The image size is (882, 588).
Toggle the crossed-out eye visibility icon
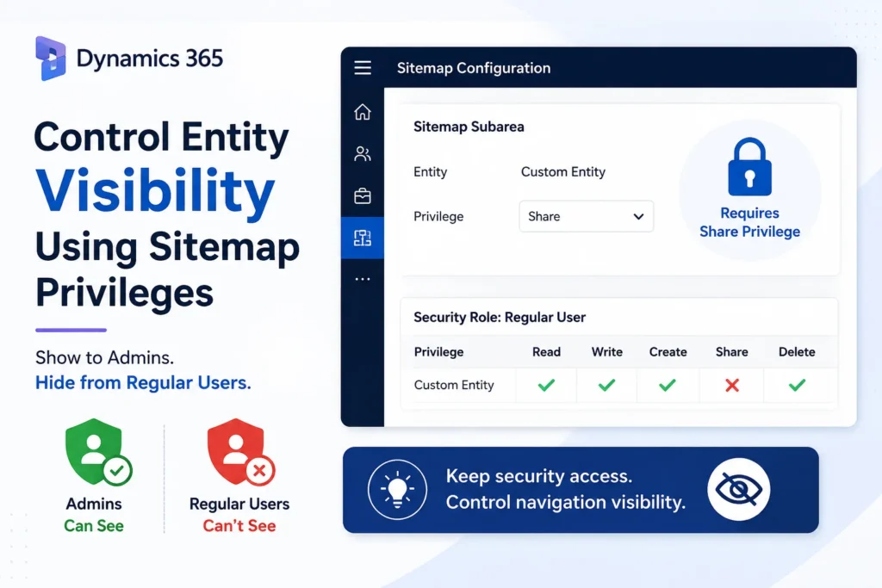pos(738,489)
